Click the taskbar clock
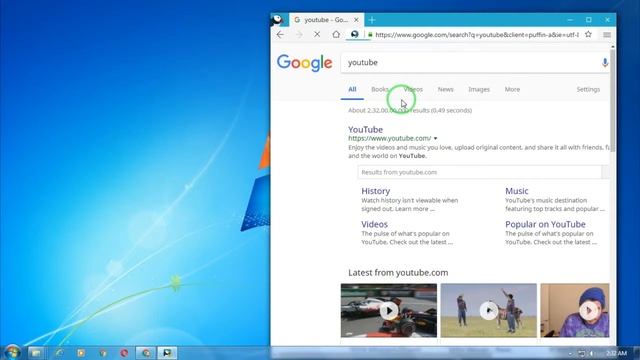640x360 pixels. 616,353
